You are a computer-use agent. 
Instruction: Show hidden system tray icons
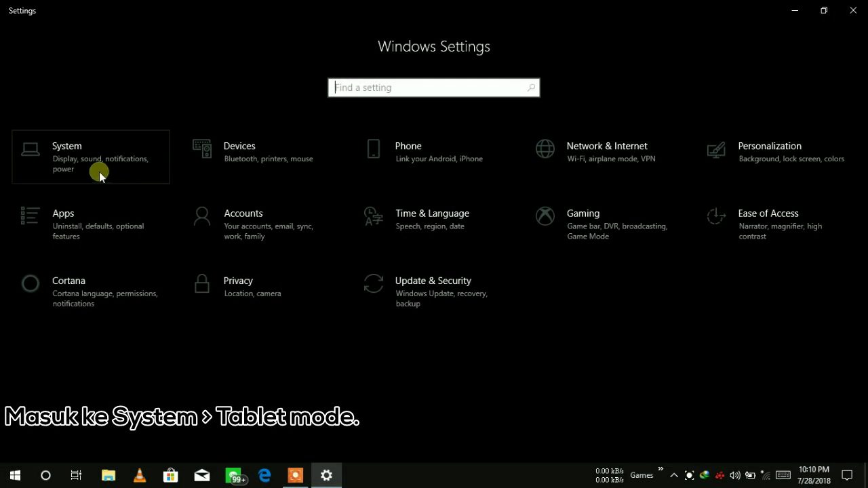coord(674,475)
